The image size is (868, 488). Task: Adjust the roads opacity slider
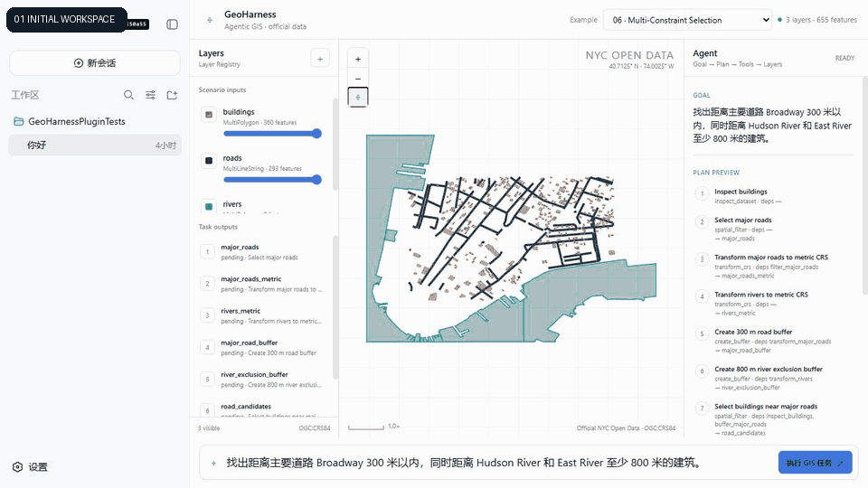(272, 179)
